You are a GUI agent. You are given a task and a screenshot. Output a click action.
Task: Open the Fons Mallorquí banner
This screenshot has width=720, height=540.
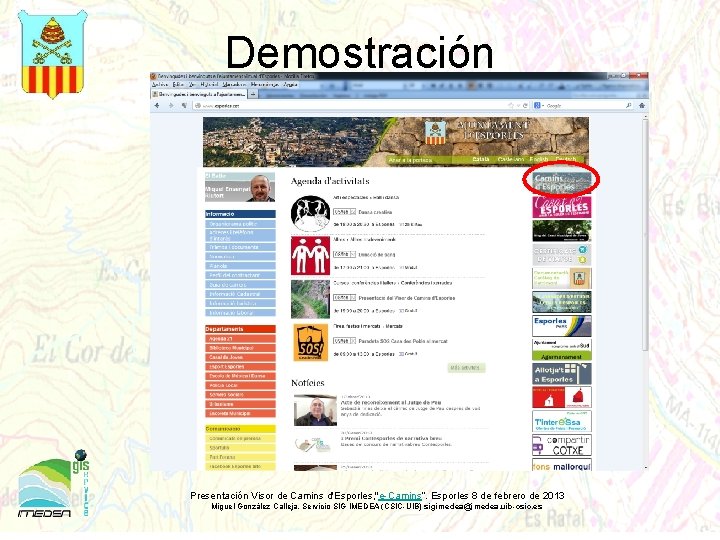[x=562, y=465]
